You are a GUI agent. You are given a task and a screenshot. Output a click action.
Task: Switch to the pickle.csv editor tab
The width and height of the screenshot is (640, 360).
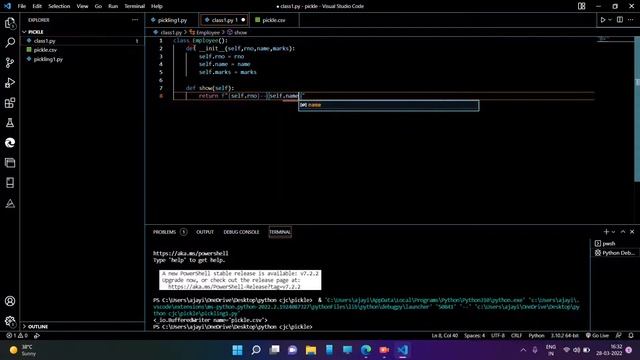pyautogui.click(x=273, y=20)
